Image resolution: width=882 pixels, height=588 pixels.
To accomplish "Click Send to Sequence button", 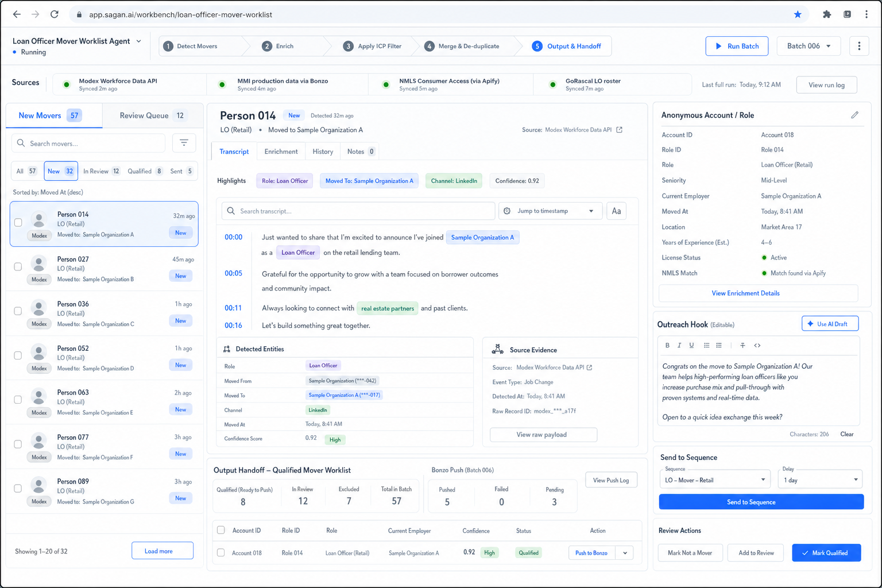I will point(761,502).
